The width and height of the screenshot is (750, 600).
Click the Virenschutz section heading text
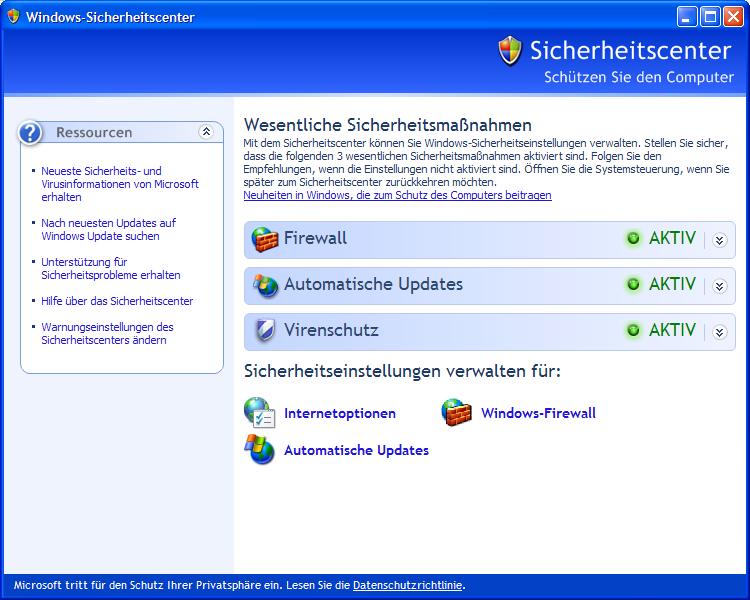331,330
